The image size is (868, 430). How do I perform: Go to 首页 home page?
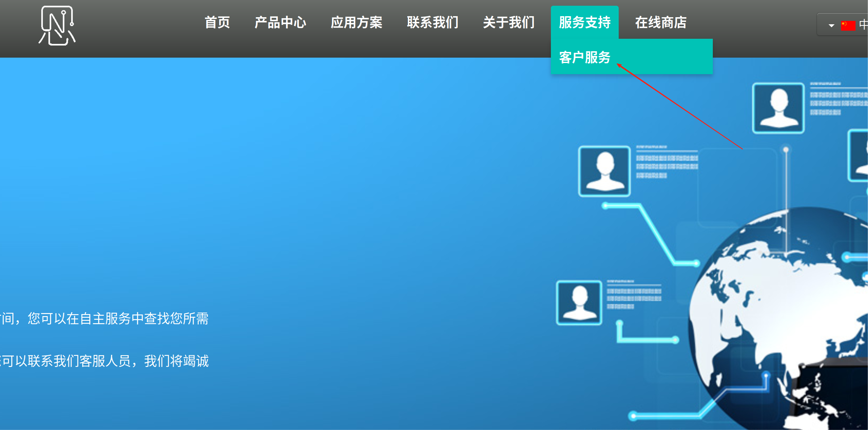coord(217,23)
